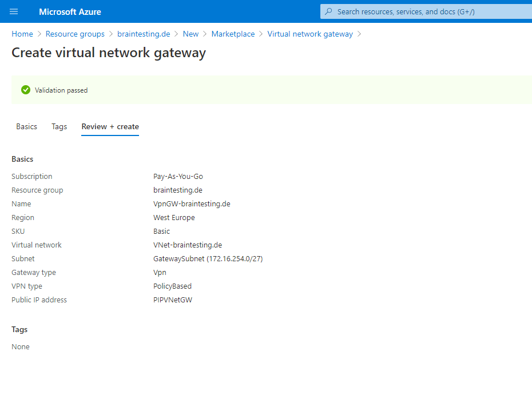The image size is (532, 419).
Task: Navigate to braintesting.de breadcrumb
Action: (144, 34)
